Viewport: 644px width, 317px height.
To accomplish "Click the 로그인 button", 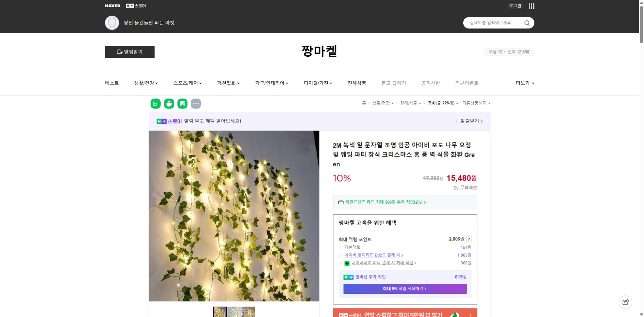I will pyautogui.click(x=515, y=6).
